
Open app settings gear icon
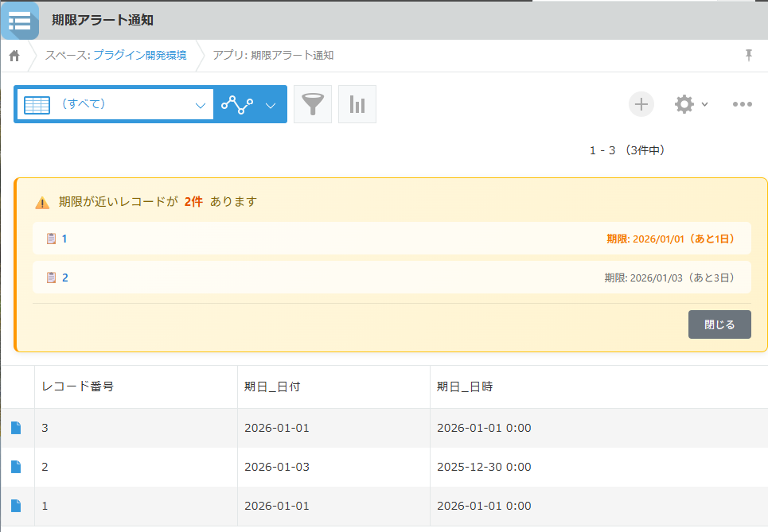(684, 104)
